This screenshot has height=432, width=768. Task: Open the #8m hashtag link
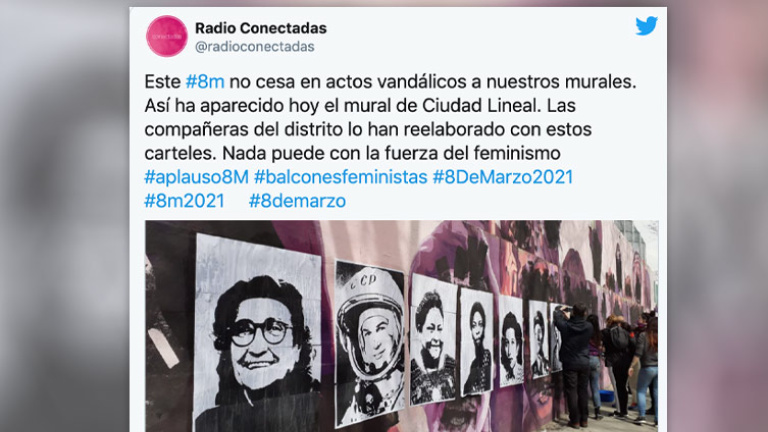click(205, 81)
